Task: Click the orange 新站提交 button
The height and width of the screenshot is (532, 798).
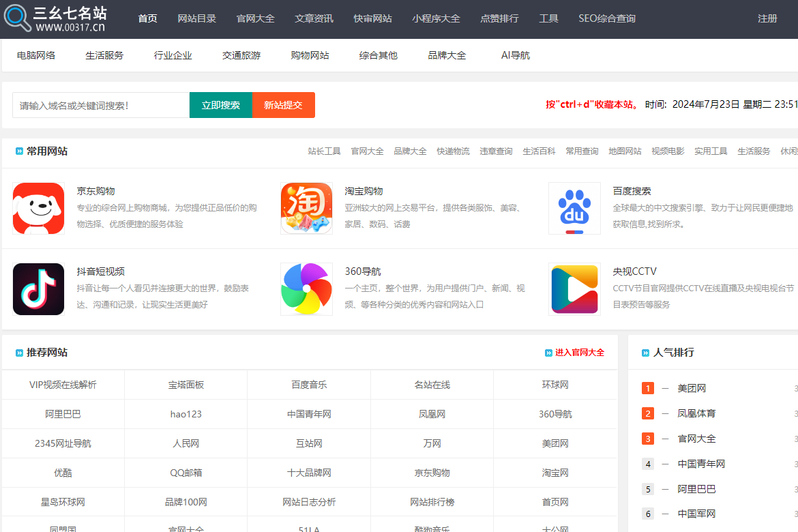Action: click(284, 106)
